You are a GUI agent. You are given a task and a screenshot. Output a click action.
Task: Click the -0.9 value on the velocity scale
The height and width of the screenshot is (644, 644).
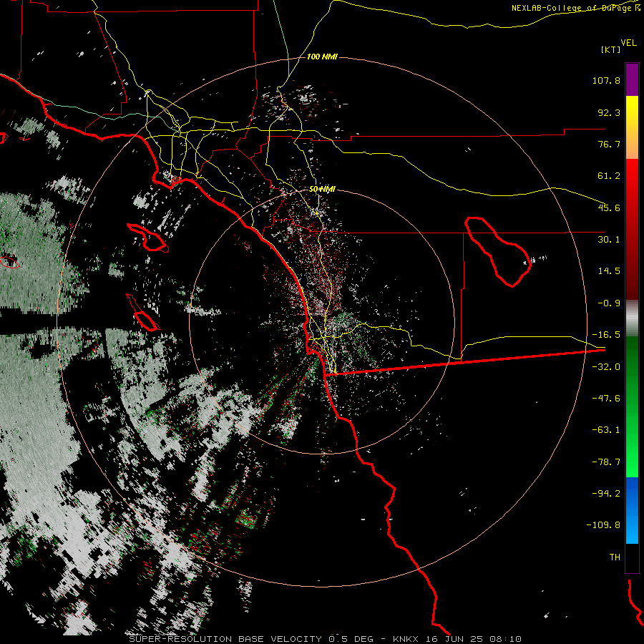pos(609,303)
